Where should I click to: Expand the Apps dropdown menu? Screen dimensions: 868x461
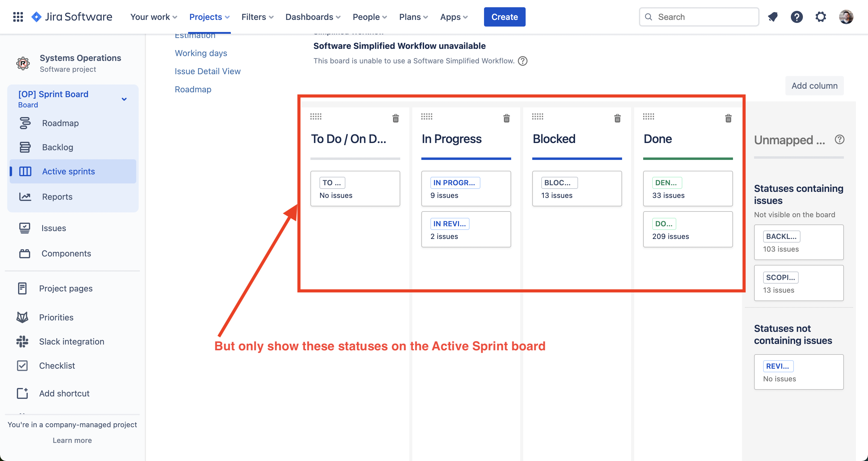tap(454, 17)
